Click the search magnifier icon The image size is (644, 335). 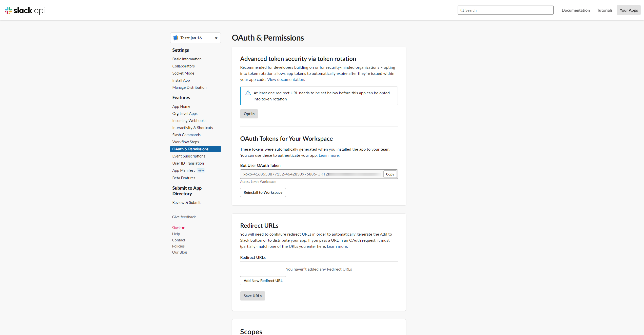pyautogui.click(x=462, y=10)
